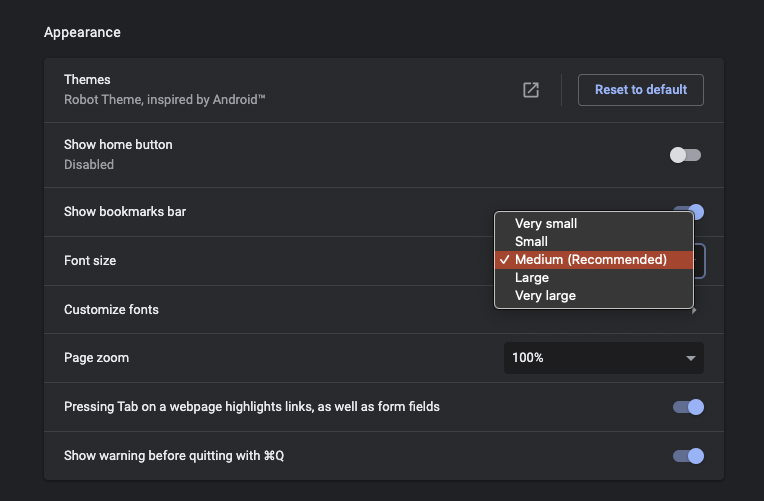Enable the Show home button toggle

686,155
